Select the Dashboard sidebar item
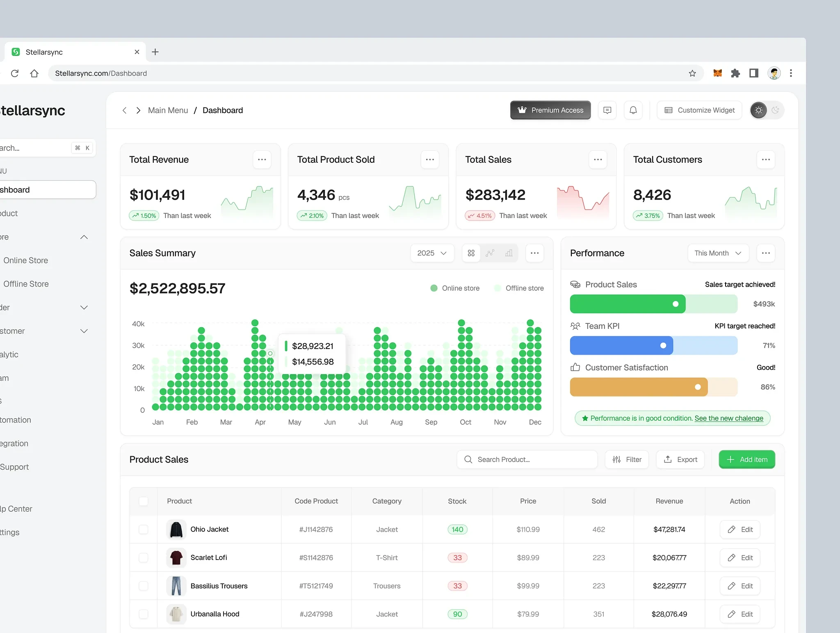The height and width of the screenshot is (633, 840). pyautogui.click(x=47, y=190)
